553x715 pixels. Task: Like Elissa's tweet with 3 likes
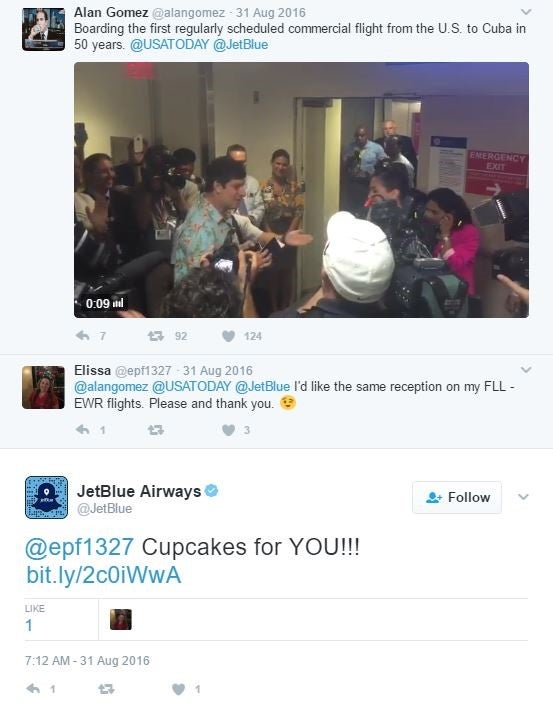[228, 430]
